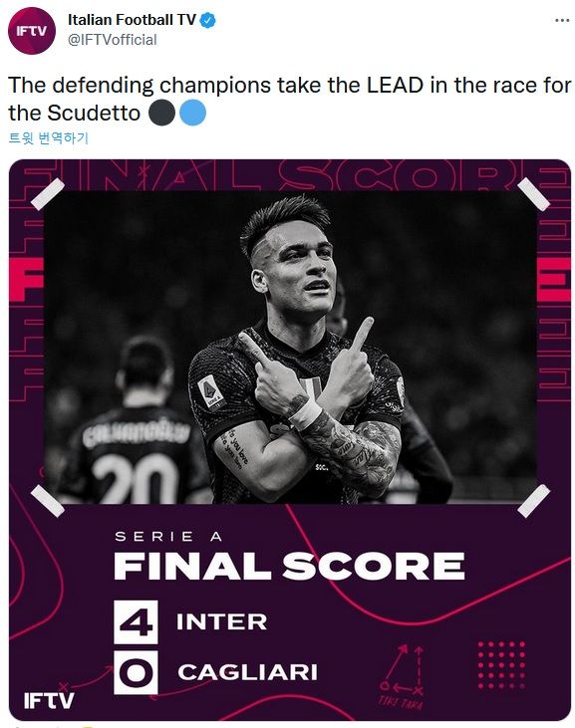Screen dimensions: 575x728
Task: Open the Final Score image attachment
Action: point(290,439)
